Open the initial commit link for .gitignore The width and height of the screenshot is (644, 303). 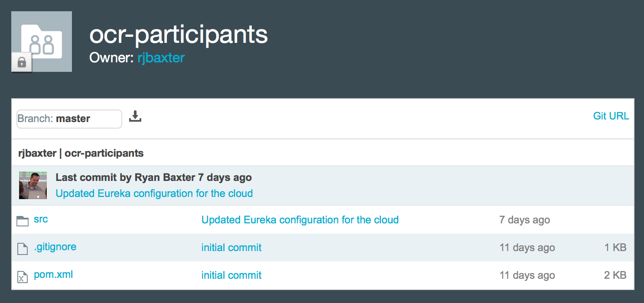[x=231, y=248]
